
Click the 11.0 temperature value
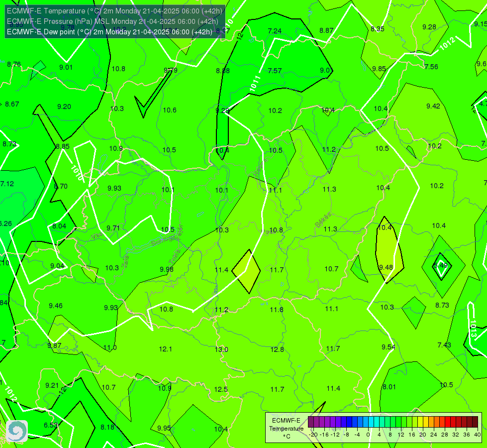point(110,347)
